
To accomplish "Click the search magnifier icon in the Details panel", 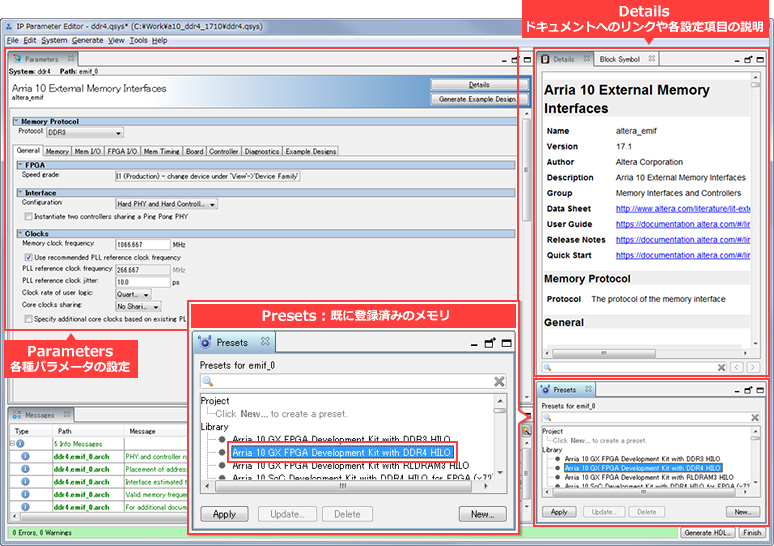I will tap(548, 367).
